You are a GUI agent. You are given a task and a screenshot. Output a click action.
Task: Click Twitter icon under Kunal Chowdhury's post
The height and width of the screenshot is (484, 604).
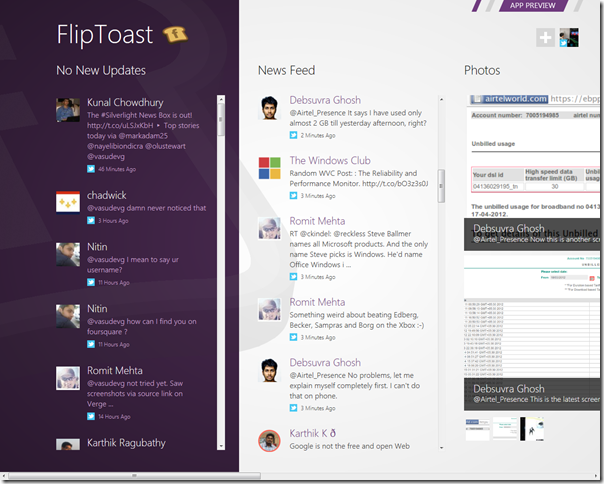tap(91, 169)
